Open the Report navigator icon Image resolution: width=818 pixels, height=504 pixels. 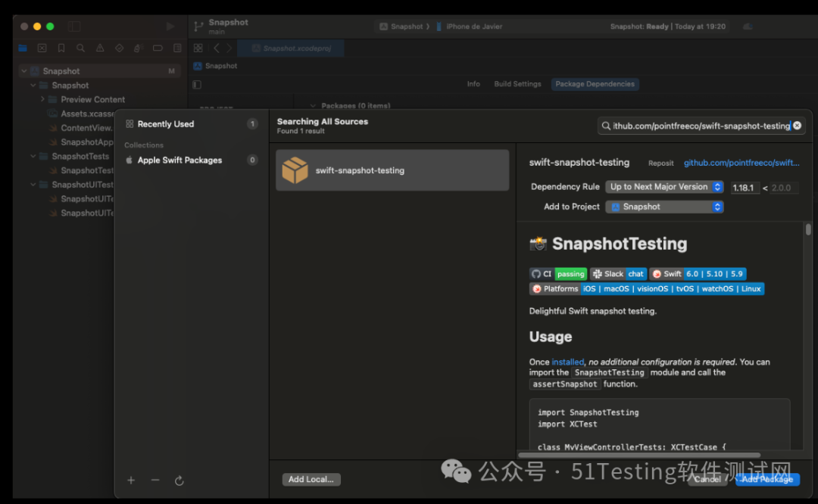tap(177, 48)
